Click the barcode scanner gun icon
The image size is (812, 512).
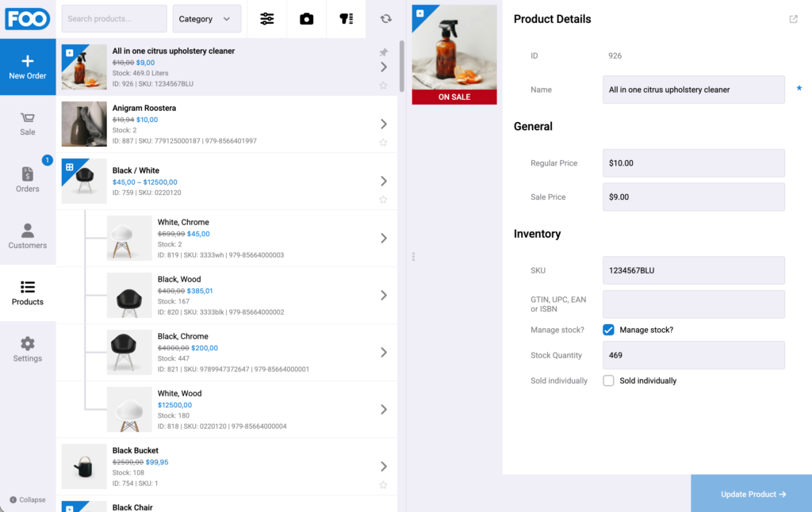(x=346, y=19)
